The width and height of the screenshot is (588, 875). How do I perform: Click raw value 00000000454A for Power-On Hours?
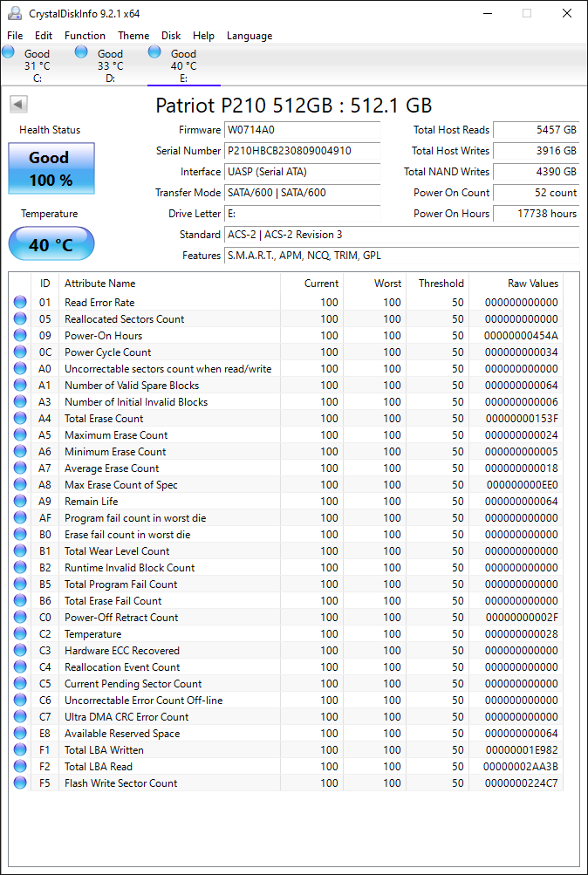(x=521, y=335)
